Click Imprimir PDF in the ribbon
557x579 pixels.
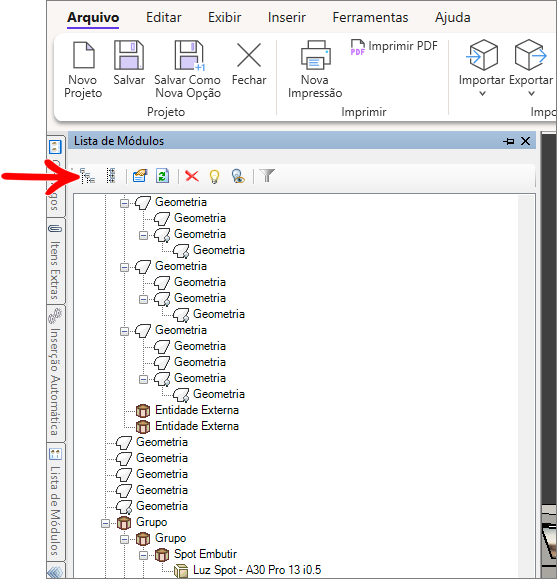tap(394, 47)
